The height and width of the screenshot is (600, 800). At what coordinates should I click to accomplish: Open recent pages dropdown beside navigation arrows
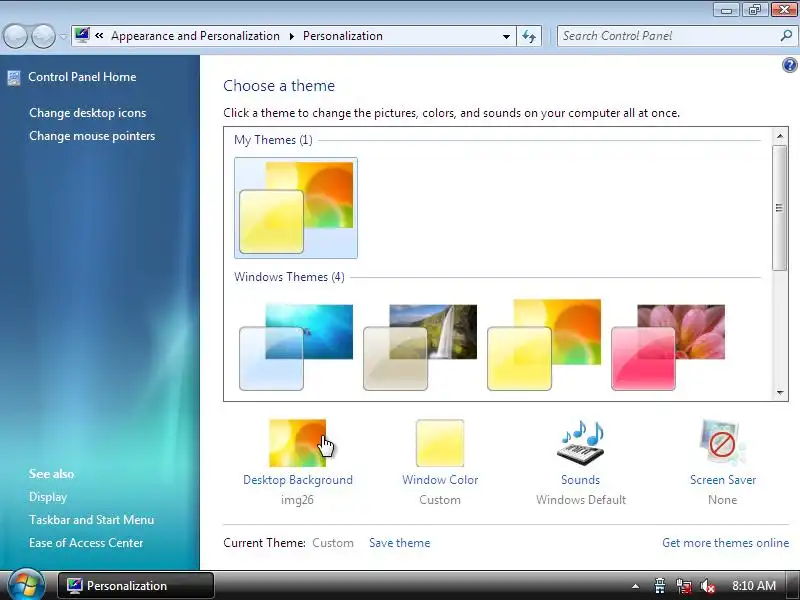click(x=63, y=37)
